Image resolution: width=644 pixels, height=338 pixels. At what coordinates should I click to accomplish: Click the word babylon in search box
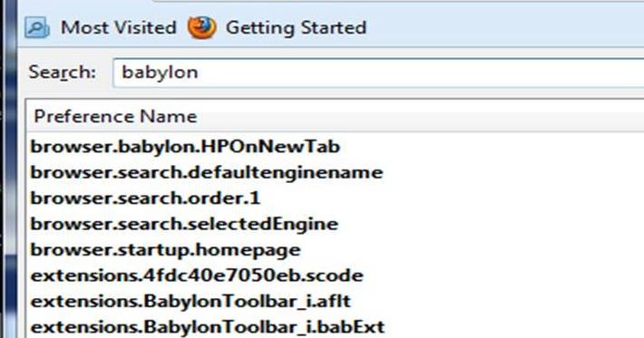pos(160,72)
